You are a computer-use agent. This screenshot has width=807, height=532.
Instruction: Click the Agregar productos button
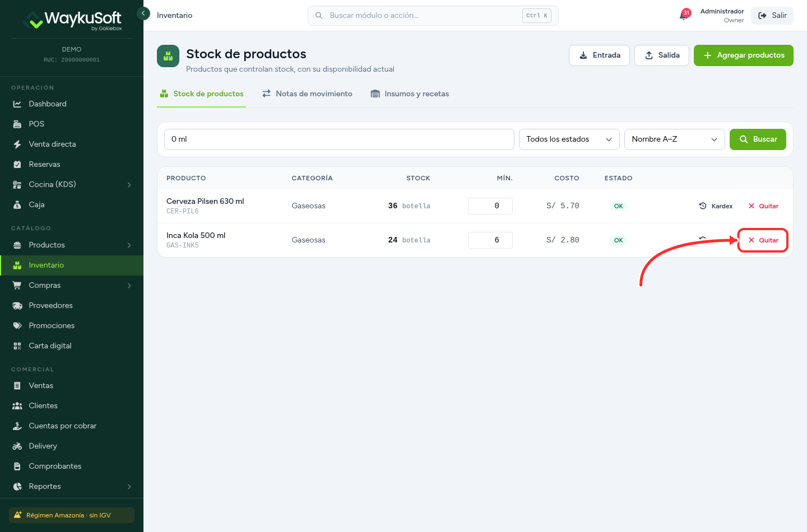click(x=743, y=55)
